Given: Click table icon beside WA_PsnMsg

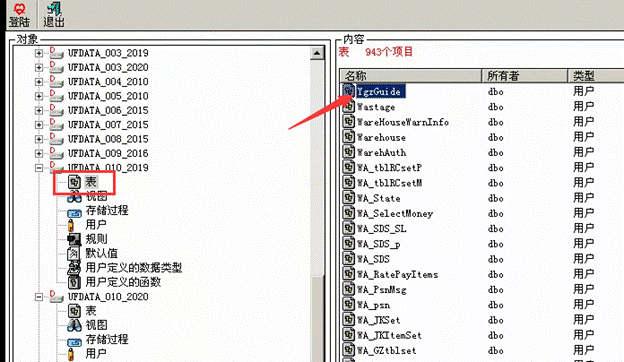Looking at the screenshot, I should [x=349, y=289].
